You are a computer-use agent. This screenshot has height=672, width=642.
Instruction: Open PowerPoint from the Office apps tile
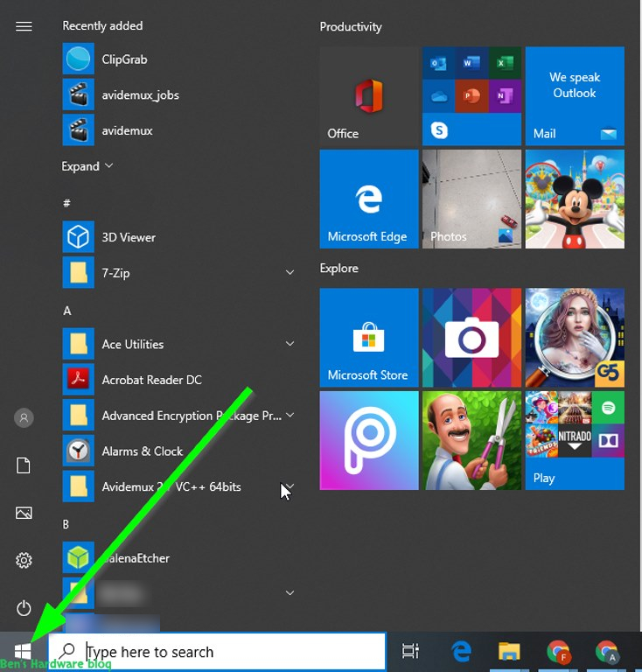click(471, 96)
